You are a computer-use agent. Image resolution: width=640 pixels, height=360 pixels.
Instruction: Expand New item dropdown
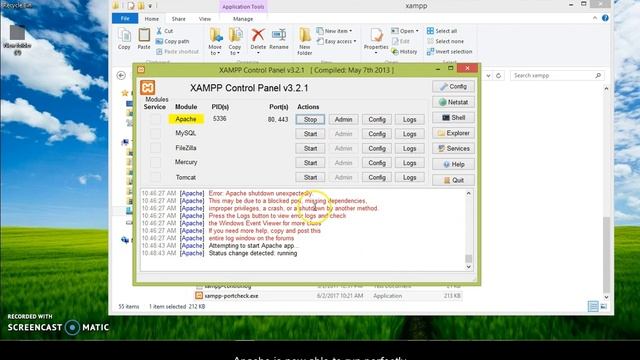tap(334, 31)
